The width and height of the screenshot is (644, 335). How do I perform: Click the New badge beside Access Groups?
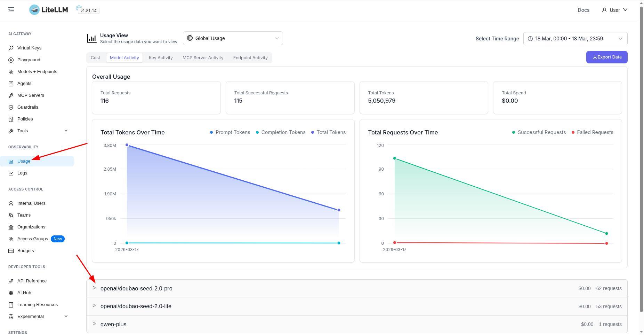[58, 239]
